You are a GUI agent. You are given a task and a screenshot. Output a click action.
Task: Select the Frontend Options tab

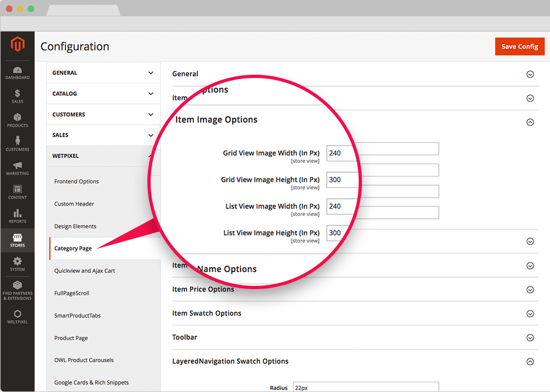(x=76, y=181)
